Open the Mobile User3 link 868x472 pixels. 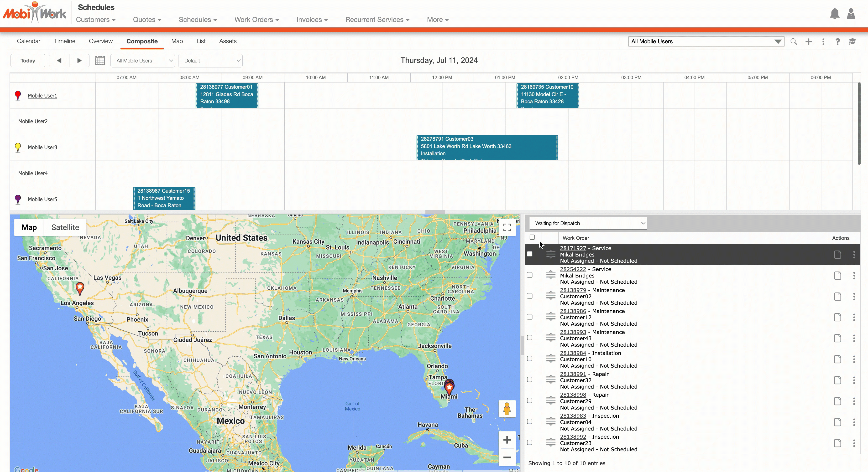click(42, 148)
